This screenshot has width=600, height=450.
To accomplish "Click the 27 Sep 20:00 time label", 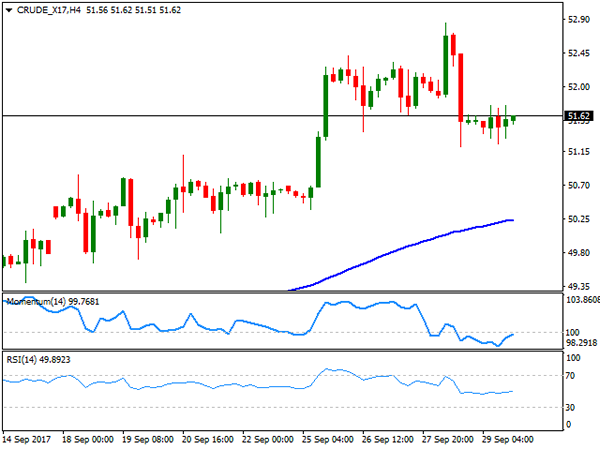I will (x=448, y=439).
